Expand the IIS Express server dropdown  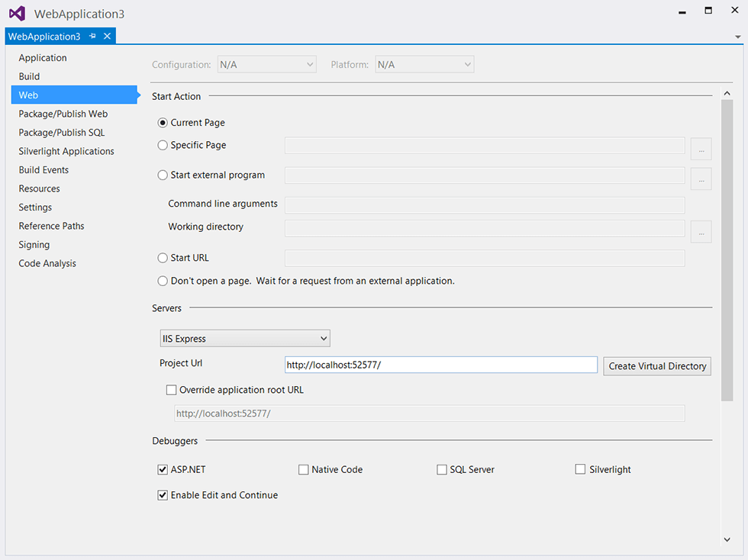[245, 339]
